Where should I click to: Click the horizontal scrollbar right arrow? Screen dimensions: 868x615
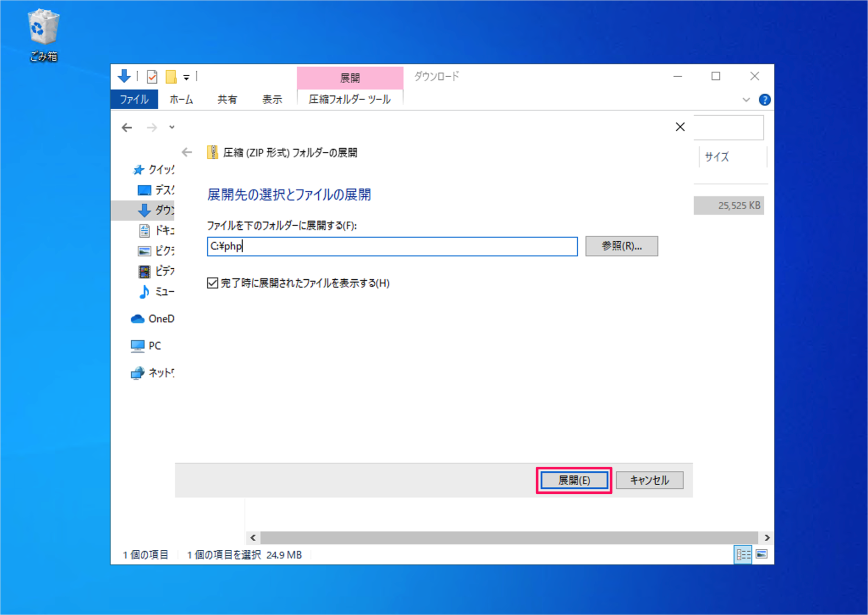tap(767, 537)
